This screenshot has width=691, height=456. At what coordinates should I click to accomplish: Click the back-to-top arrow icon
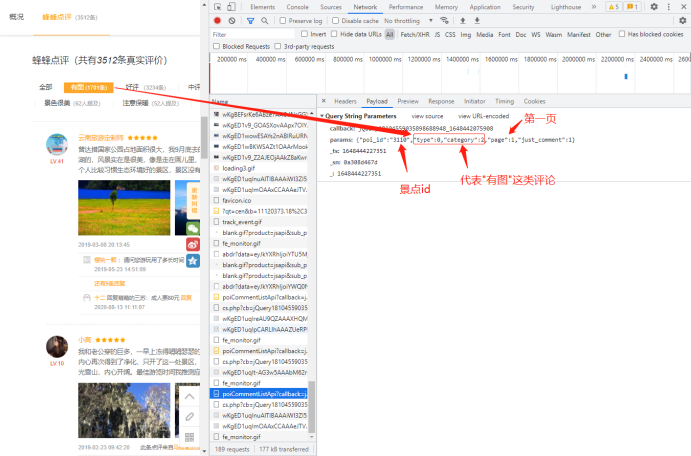pyautogui.click(x=189, y=397)
